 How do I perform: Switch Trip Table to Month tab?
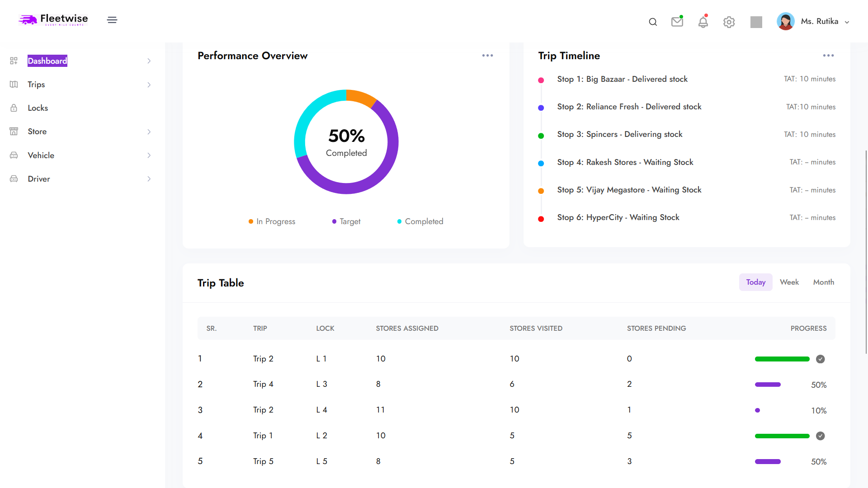click(823, 282)
